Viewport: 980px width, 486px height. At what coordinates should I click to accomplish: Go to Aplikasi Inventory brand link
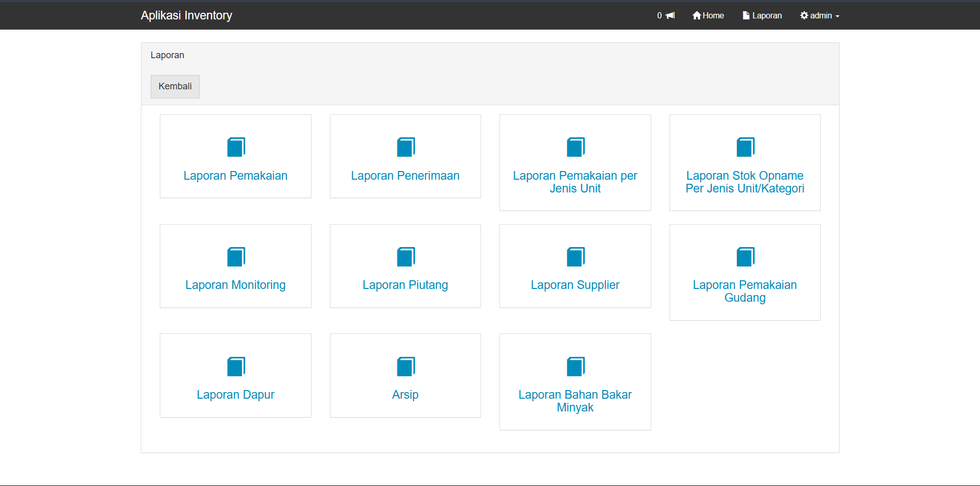pos(186,15)
